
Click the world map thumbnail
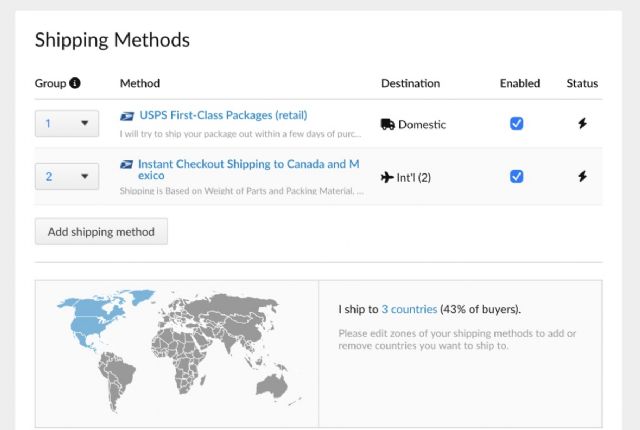pos(177,345)
